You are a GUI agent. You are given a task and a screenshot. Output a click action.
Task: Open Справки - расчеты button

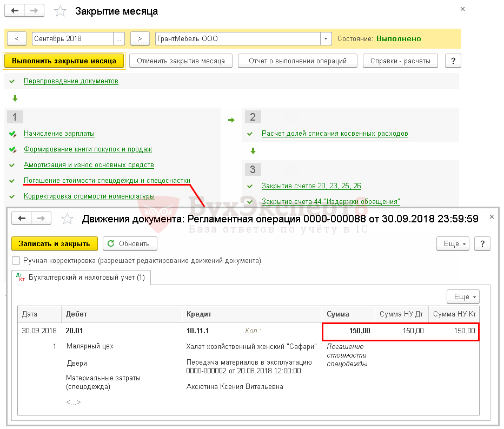(x=400, y=61)
